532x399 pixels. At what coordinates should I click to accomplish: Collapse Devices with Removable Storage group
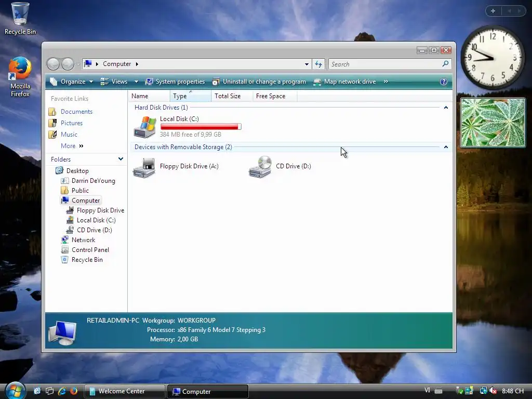click(446, 147)
